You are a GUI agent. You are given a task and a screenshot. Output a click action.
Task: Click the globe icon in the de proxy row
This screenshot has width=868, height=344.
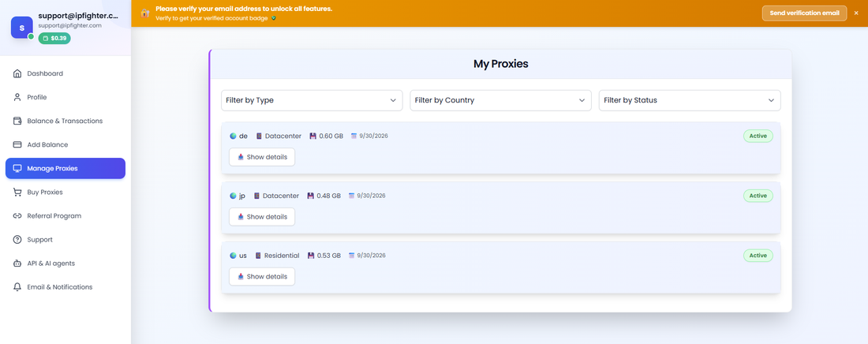[x=233, y=136]
